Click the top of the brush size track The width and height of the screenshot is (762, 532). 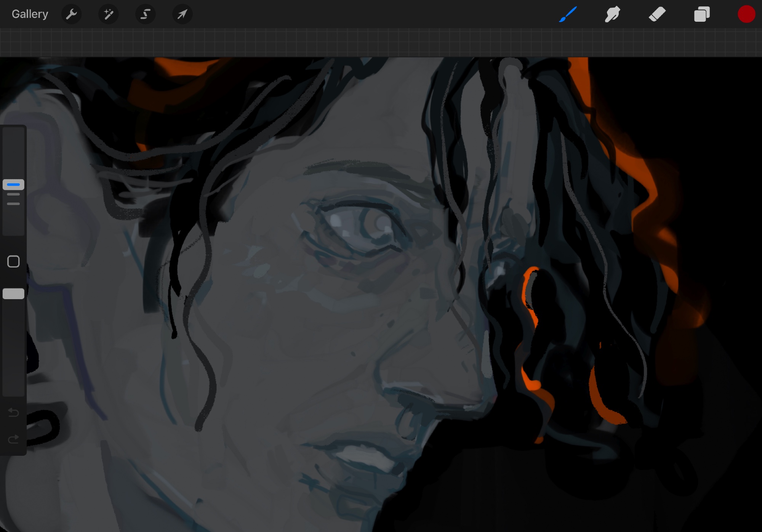pos(13,133)
